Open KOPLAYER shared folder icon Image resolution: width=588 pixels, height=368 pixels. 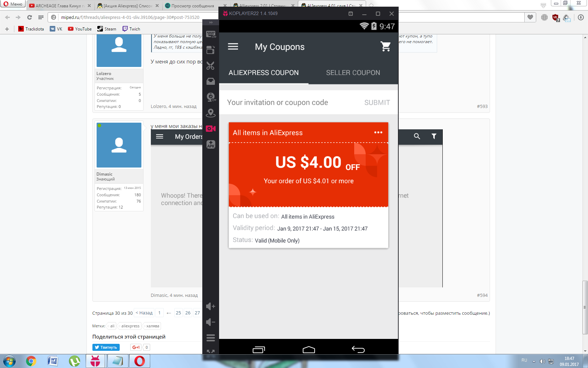pyautogui.click(x=211, y=81)
